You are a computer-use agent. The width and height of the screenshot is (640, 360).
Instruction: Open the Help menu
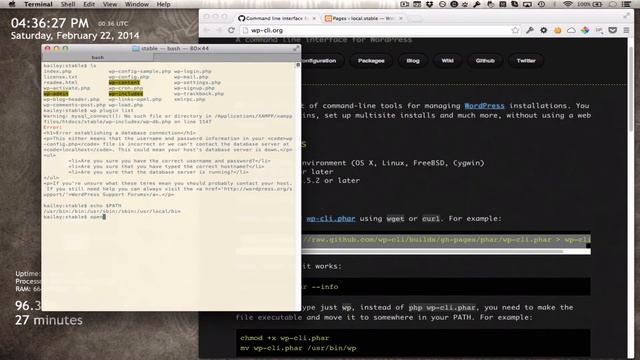click(163, 4)
